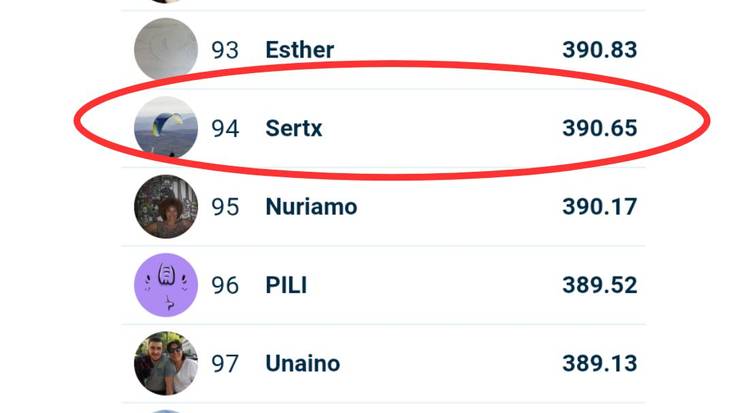Select rank number 97

point(225,363)
